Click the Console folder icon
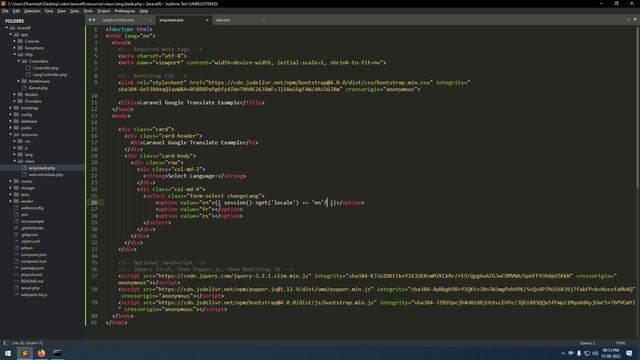 click(x=20, y=41)
